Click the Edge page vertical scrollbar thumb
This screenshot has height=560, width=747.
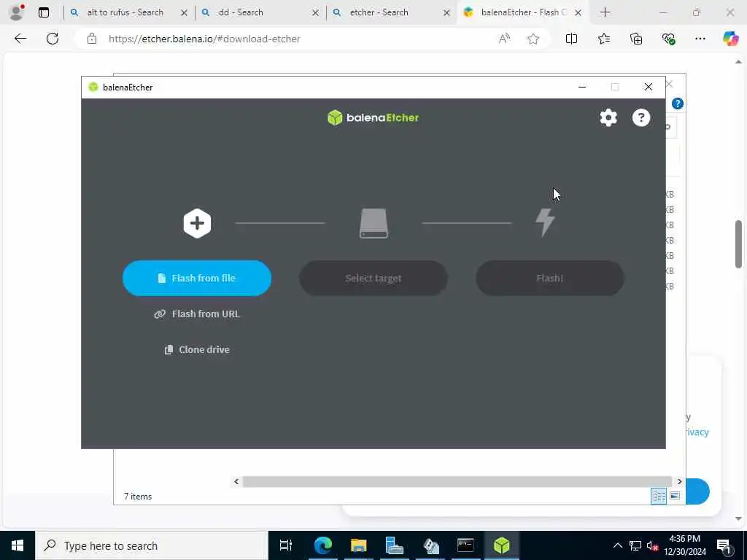pyautogui.click(x=738, y=244)
